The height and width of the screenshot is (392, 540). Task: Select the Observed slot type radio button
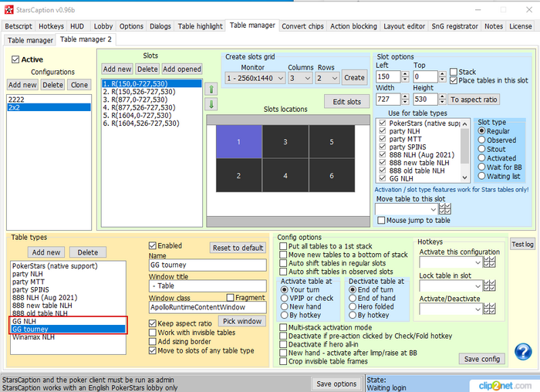(x=483, y=140)
